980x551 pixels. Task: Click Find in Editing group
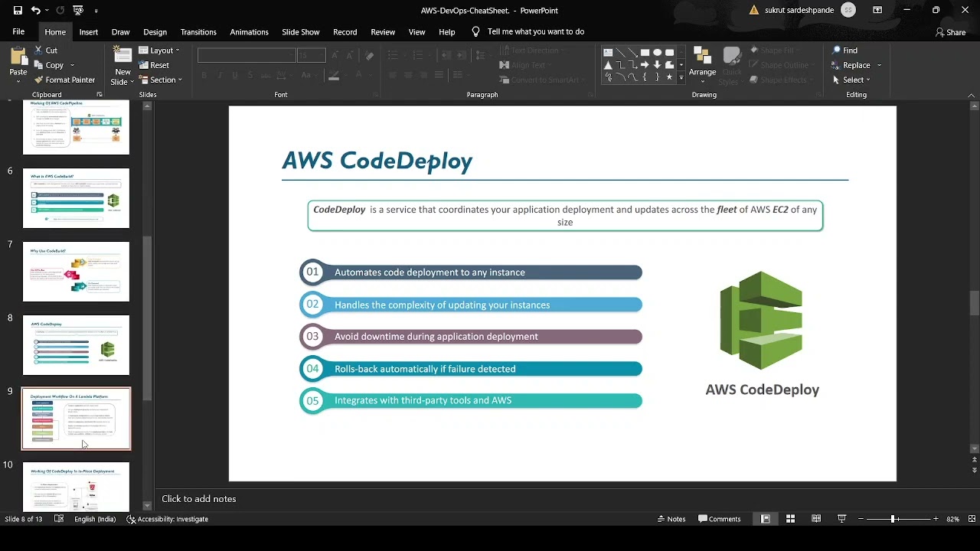[845, 51]
